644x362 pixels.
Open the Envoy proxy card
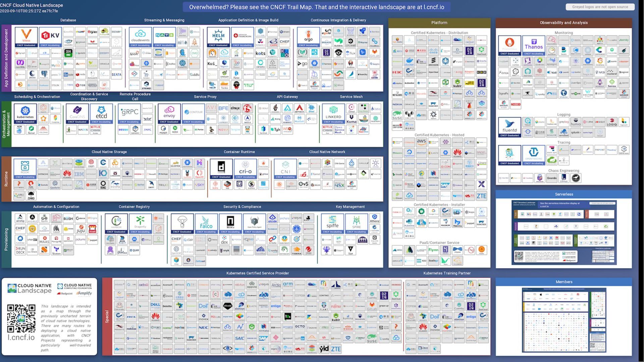[169, 114]
